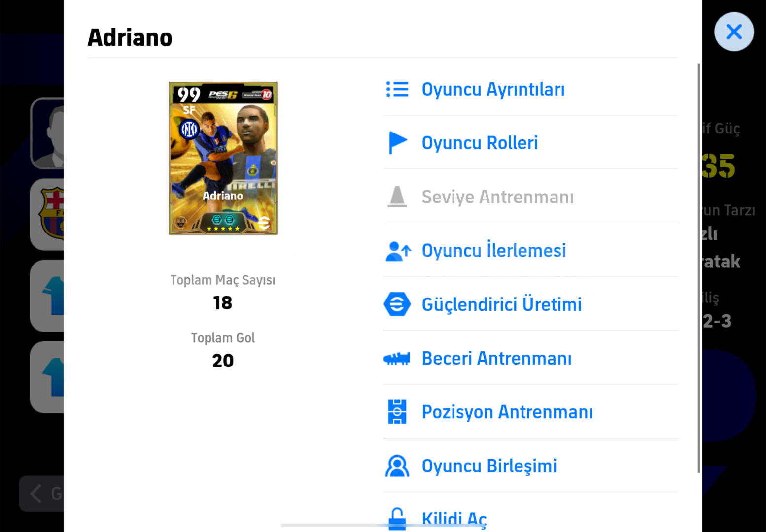Close the Adriano dialog with X button

[x=733, y=32]
